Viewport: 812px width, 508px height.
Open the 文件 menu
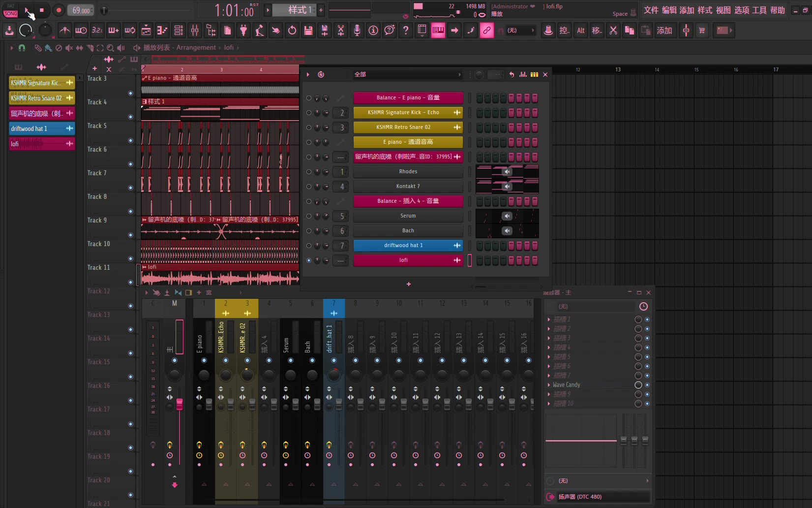(x=651, y=10)
